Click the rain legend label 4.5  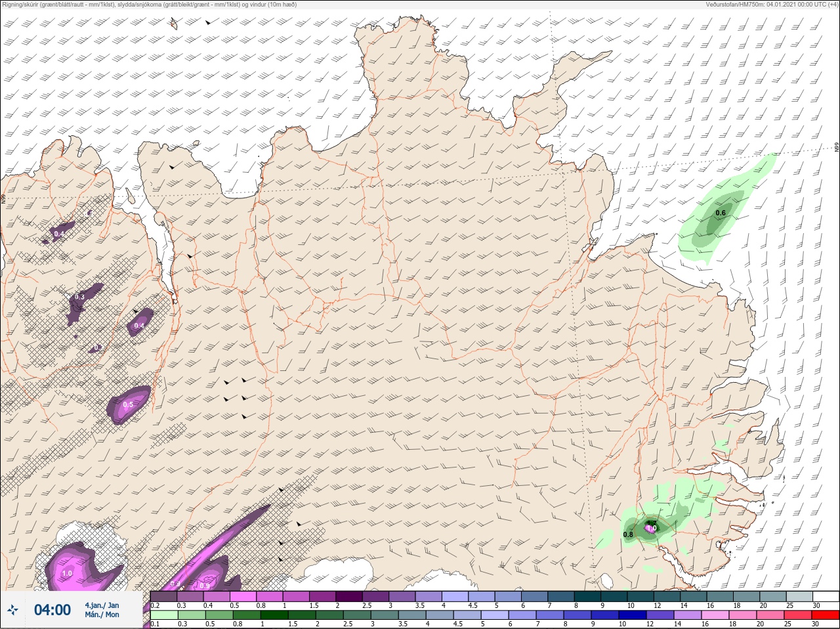[458, 624]
